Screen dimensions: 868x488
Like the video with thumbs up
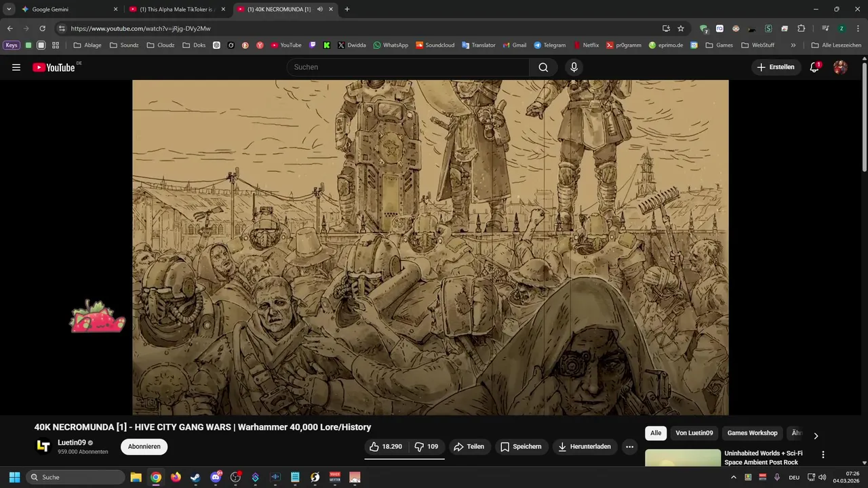(x=386, y=447)
